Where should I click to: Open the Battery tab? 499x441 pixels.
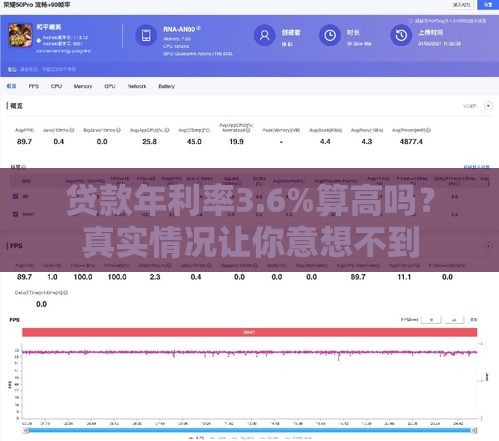coord(166,86)
